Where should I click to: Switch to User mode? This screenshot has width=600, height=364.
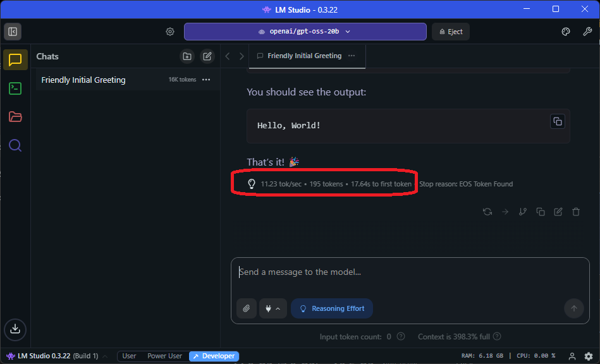pyautogui.click(x=129, y=356)
